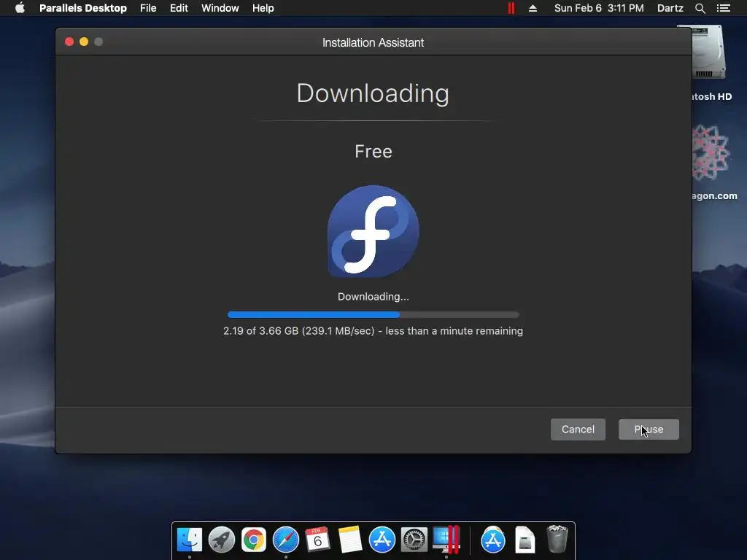Screen dimensions: 747x560
Task: Click the 'Free' label
Action: tap(373, 152)
